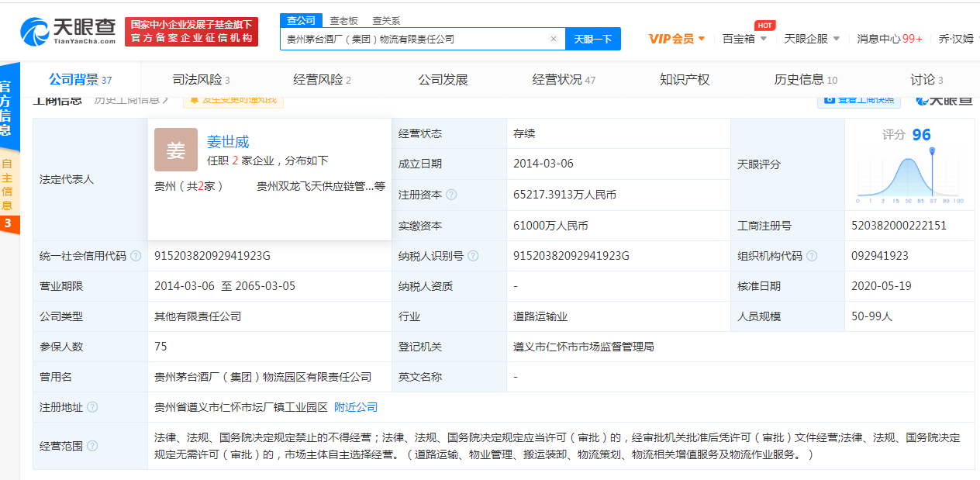The height and width of the screenshot is (480, 980).
Task: Click the 登记机关 value 遵义市仁怀市市场监督管理局
Action: (584, 347)
